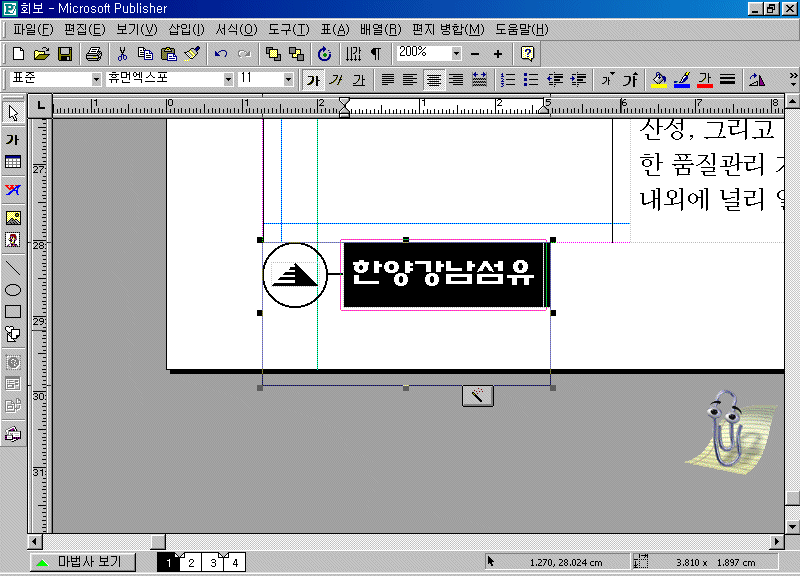This screenshot has height=576, width=800.
Task: Select the Picture Frame tool
Action: pos(13,218)
